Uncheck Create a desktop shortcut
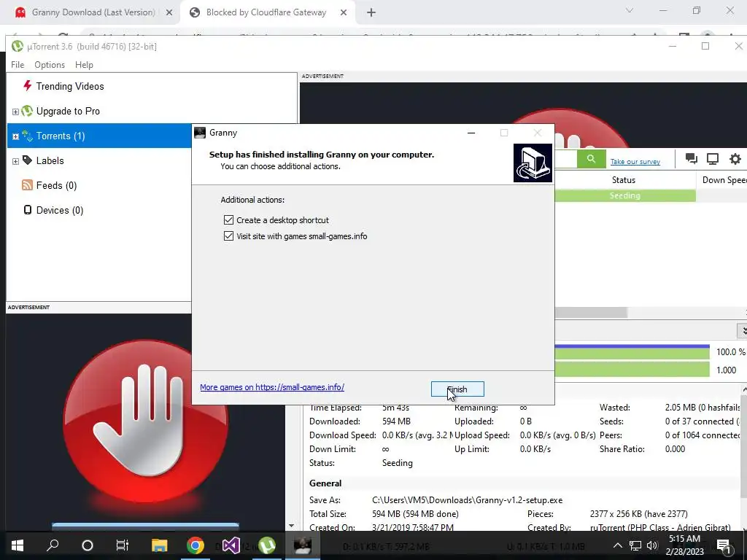The width and height of the screenshot is (747, 560). point(228,220)
